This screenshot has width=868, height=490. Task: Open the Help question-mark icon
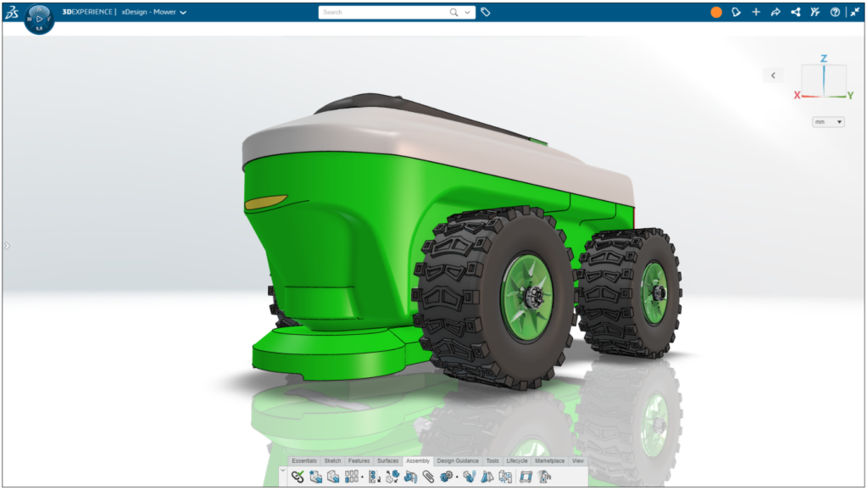836,13
